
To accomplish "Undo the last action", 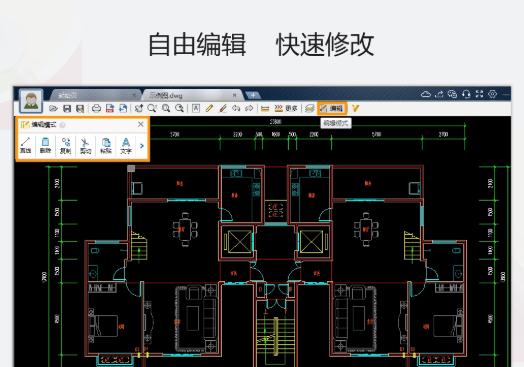I will pos(236,108).
